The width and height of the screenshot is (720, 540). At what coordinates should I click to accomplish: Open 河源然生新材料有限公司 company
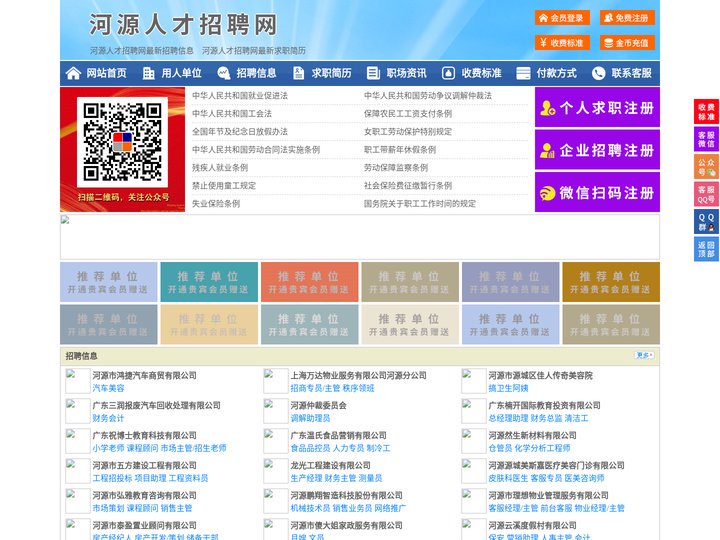pyautogui.click(x=532, y=435)
